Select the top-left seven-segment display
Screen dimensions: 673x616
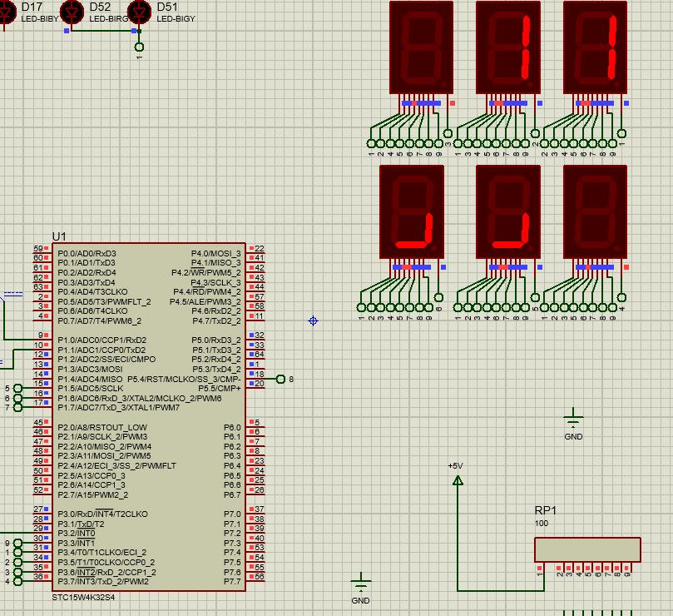(x=421, y=47)
